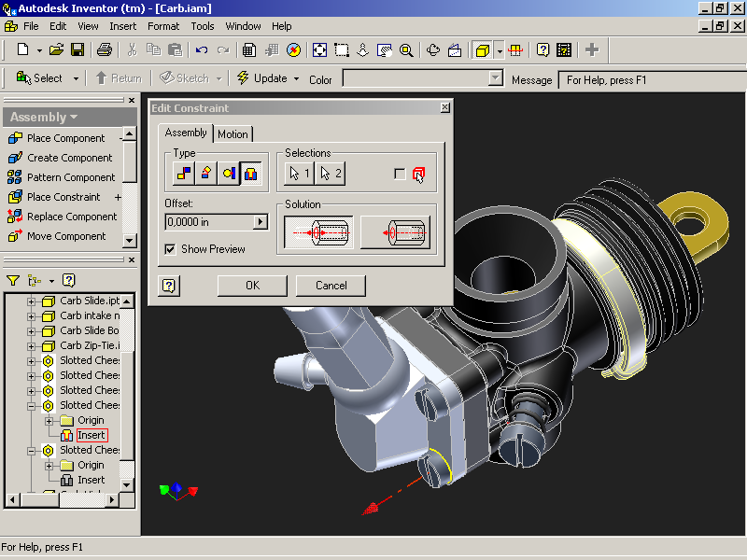Click the Offset value input field
The width and height of the screenshot is (747, 560).
[x=209, y=222]
